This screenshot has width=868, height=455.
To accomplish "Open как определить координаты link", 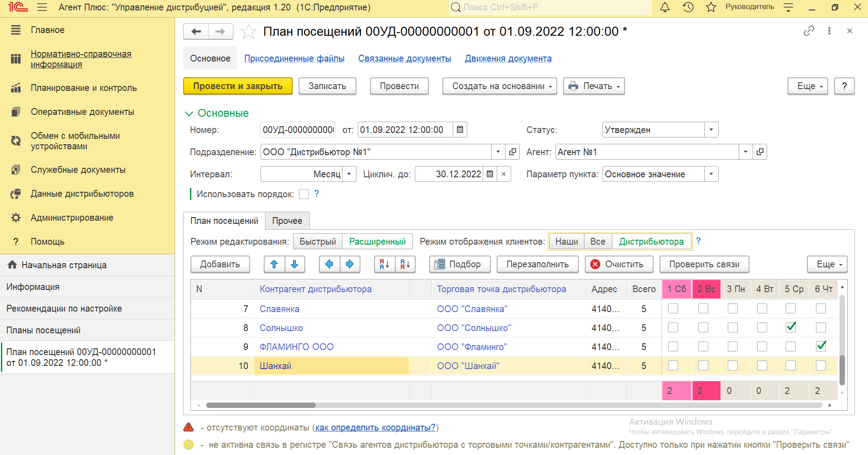I will [x=375, y=427].
